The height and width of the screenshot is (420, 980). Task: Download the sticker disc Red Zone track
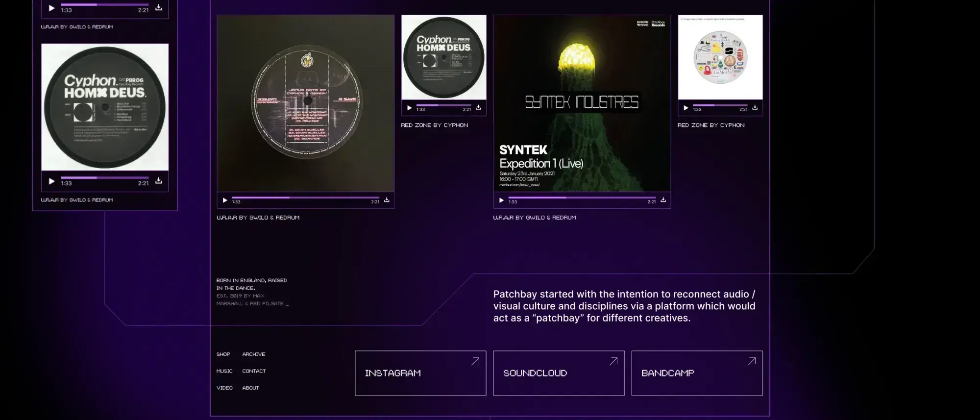point(755,107)
